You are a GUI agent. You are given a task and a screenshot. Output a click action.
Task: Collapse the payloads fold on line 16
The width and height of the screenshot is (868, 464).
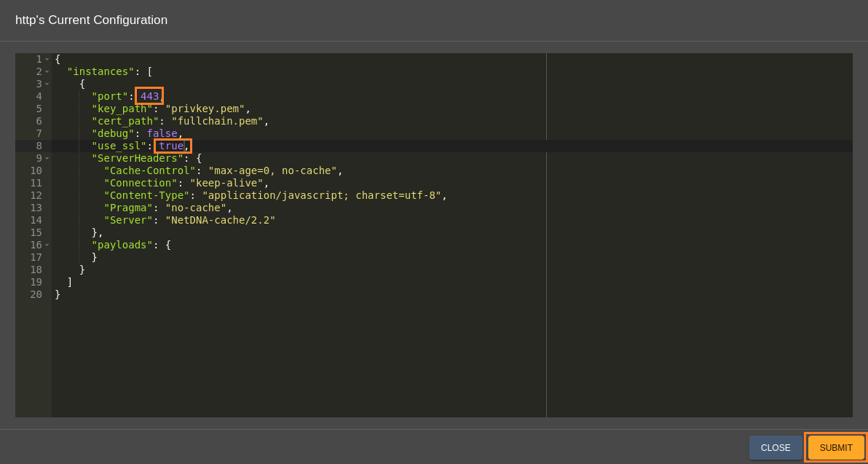tap(47, 245)
